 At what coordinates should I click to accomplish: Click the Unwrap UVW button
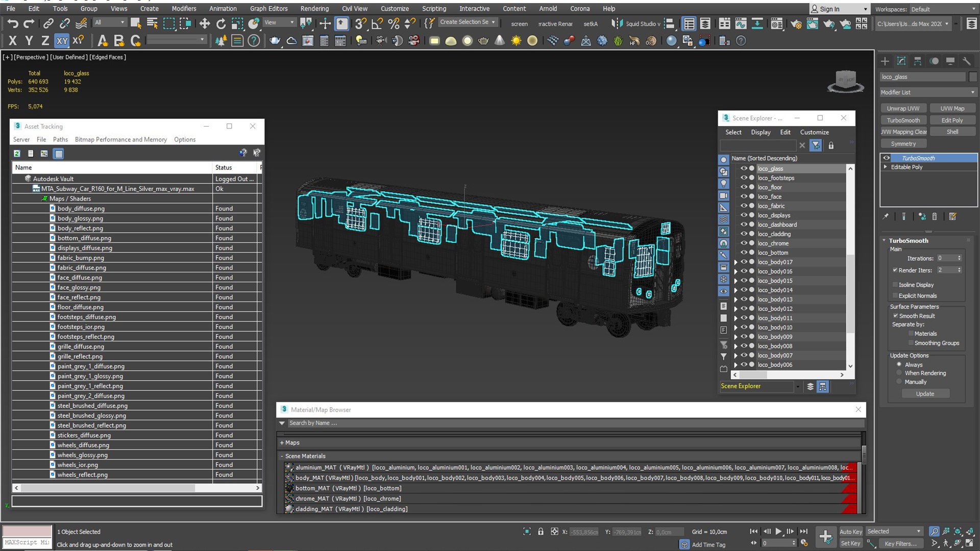[903, 108]
